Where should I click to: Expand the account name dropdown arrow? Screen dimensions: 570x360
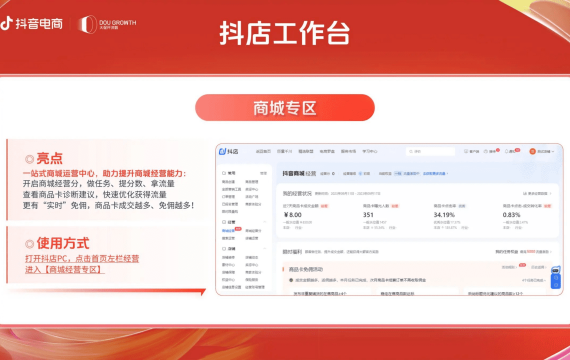click(553, 151)
